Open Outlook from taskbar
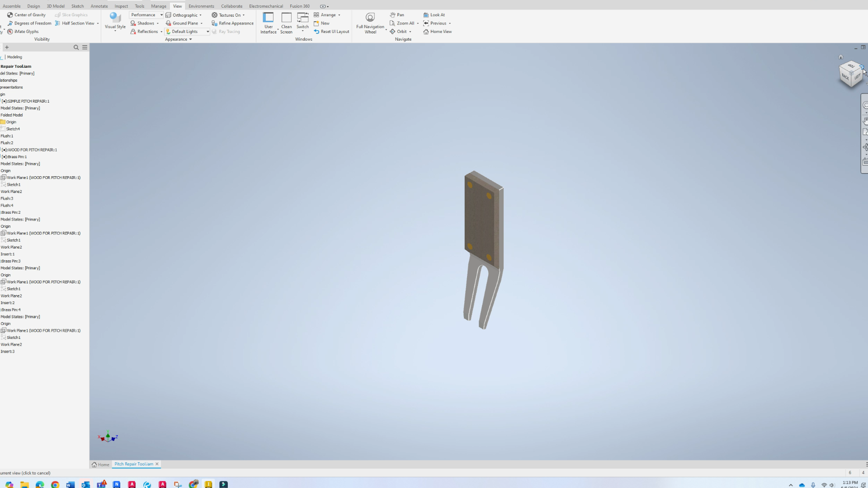The width and height of the screenshot is (868, 488). tap(86, 484)
